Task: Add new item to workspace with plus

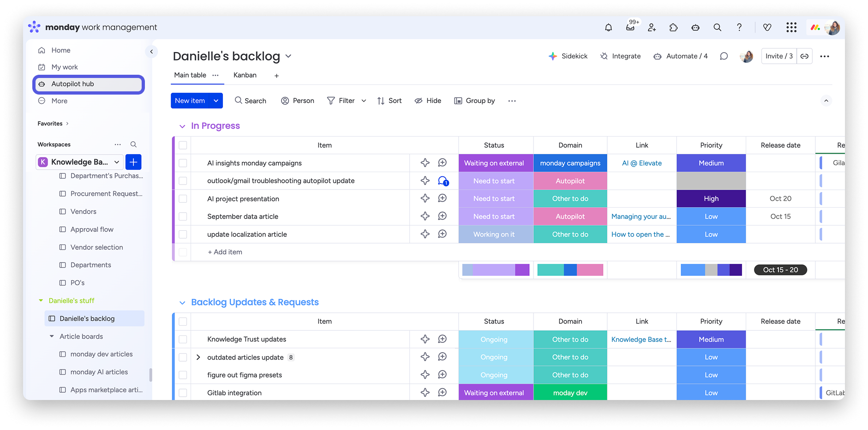Action: pos(133,162)
